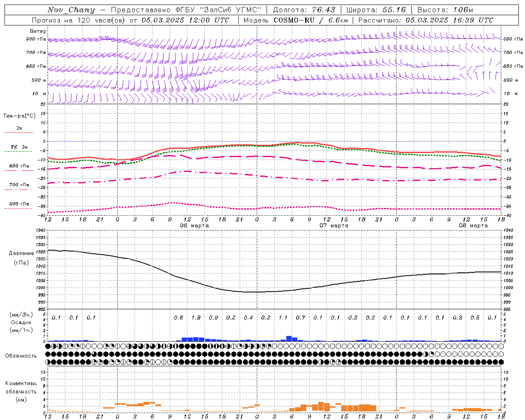Viewport: 525px width, 420px height.
Task: Click the date label "07 марта"
Action: (x=334, y=225)
